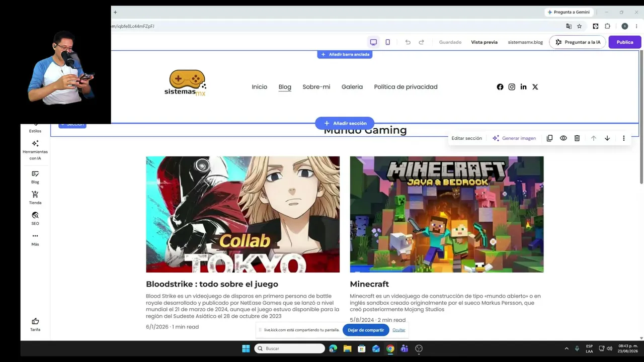Delete the selected section with the trash icon
644x362 pixels.
577,138
